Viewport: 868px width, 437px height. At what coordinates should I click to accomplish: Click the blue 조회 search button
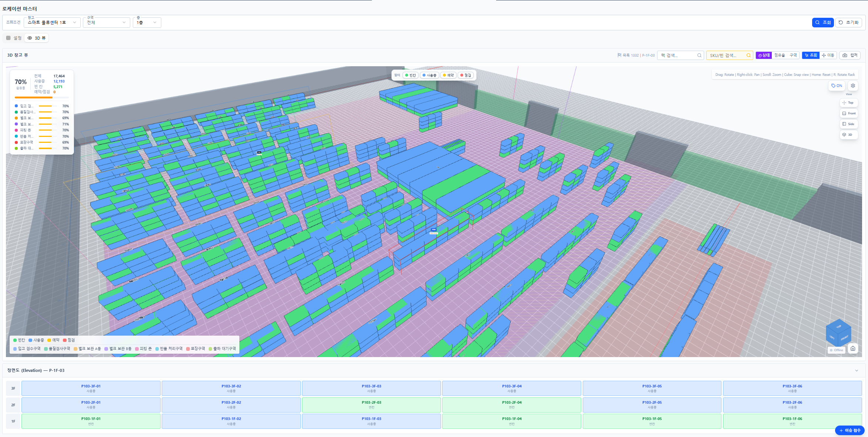(x=823, y=23)
